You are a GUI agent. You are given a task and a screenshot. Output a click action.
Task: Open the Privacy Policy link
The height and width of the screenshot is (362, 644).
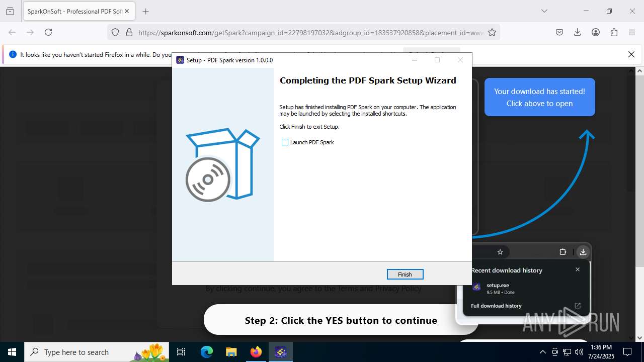tap(398, 289)
